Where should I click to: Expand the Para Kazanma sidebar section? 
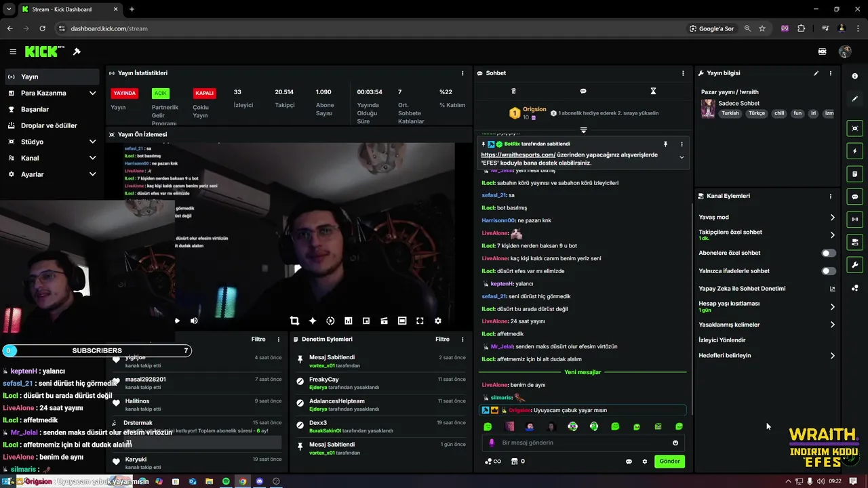tap(92, 93)
